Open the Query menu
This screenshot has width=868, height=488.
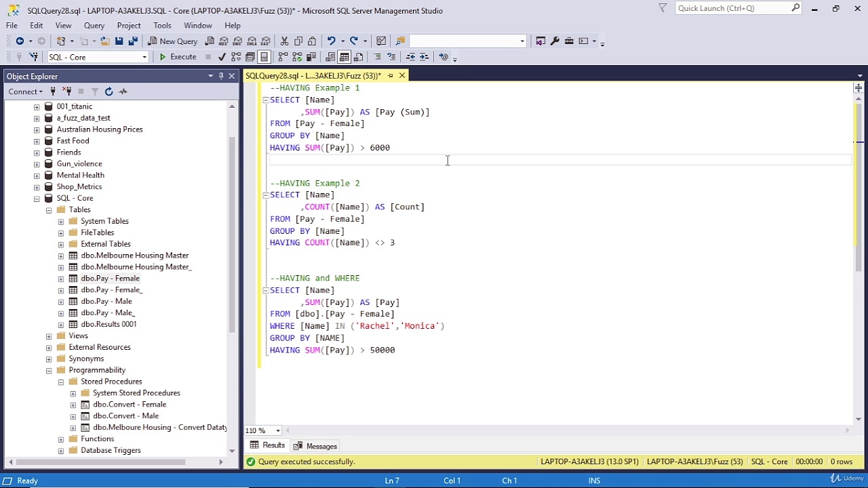[94, 26]
